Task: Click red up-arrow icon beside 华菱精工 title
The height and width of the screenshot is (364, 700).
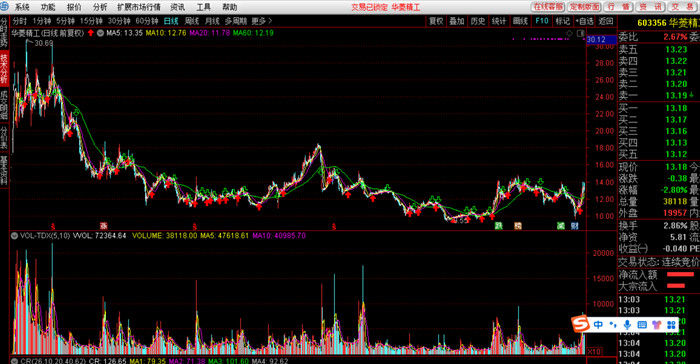Action: tap(91, 33)
